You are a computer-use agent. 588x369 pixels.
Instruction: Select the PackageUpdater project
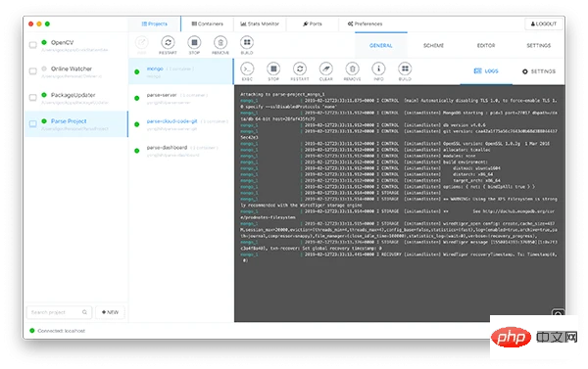76,98
